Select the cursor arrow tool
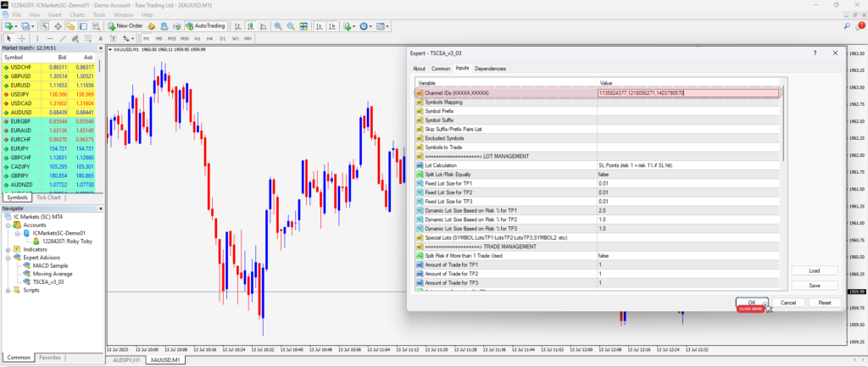This screenshot has width=868, height=367. tap(8, 38)
